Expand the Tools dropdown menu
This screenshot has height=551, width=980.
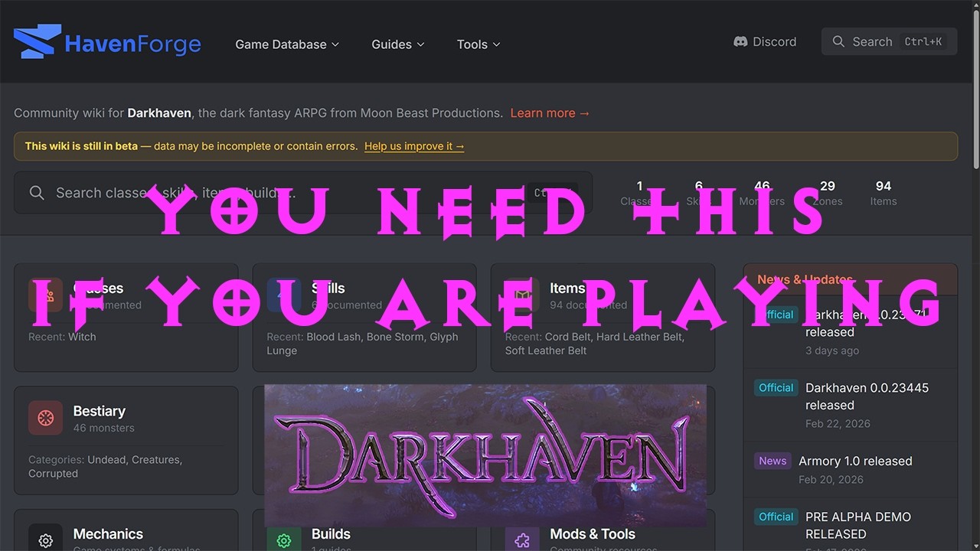479,44
